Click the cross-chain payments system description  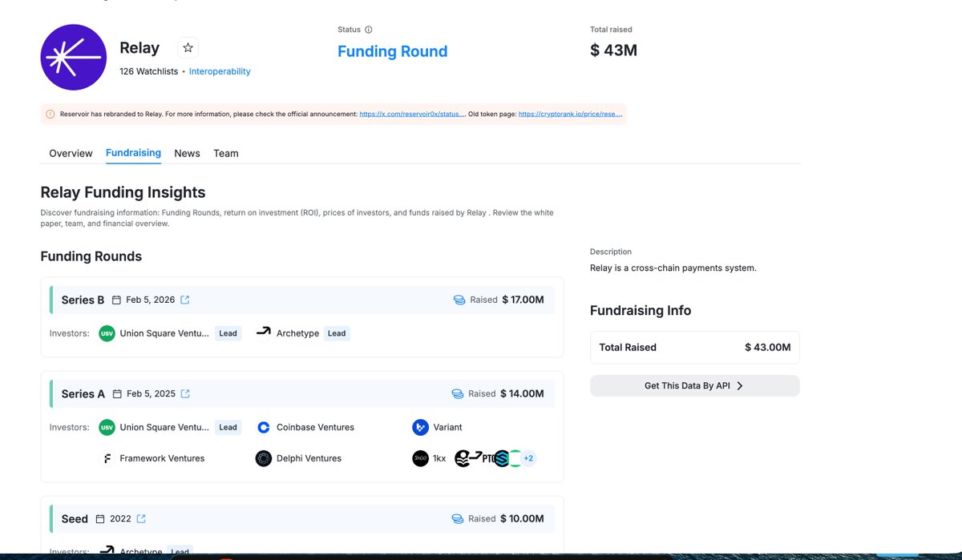[673, 268]
